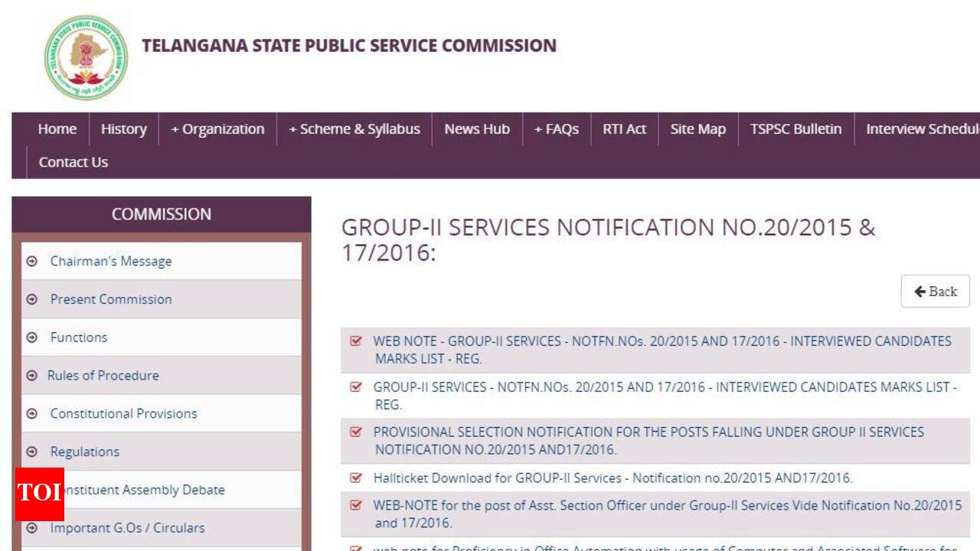Image resolution: width=980 pixels, height=551 pixels.
Task: Open the News Hub menu item
Action: click(x=477, y=129)
